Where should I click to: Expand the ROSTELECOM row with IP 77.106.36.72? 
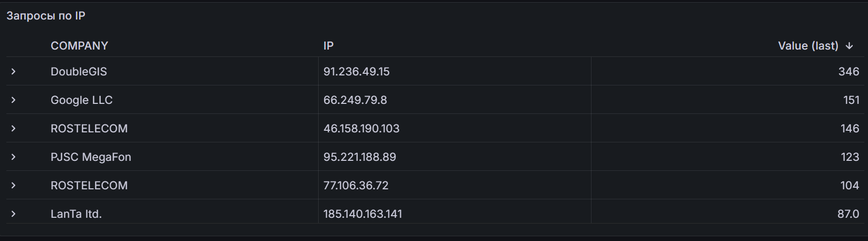tap(14, 185)
